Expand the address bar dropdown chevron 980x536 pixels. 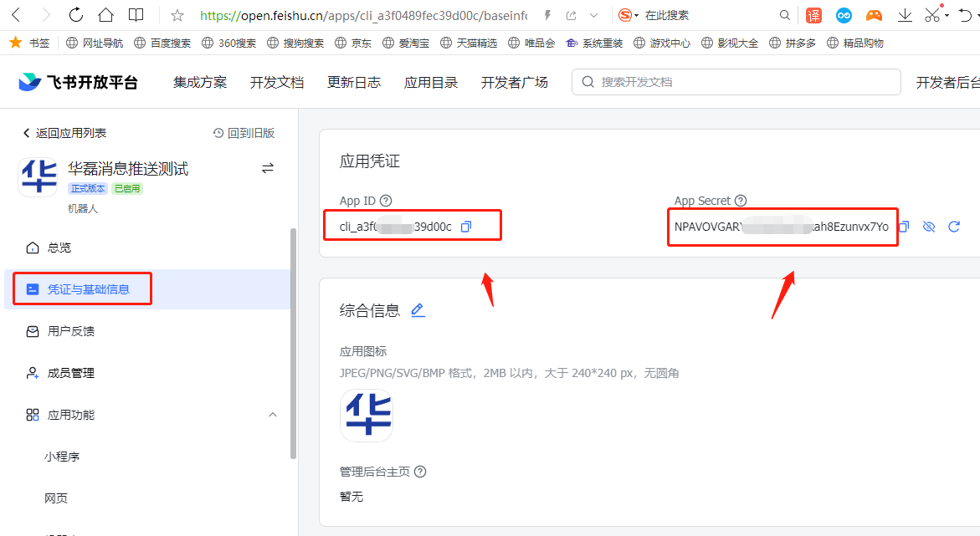[593, 16]
